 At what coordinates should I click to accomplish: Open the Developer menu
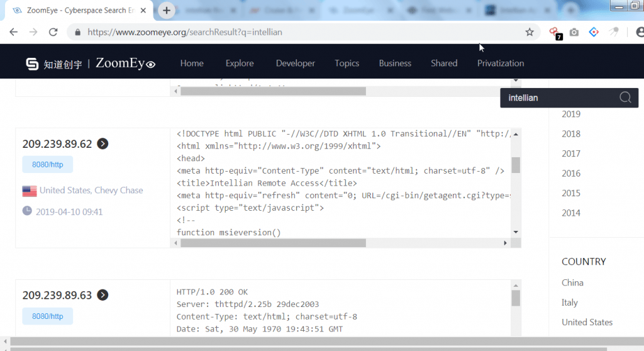tap(296, 64)
